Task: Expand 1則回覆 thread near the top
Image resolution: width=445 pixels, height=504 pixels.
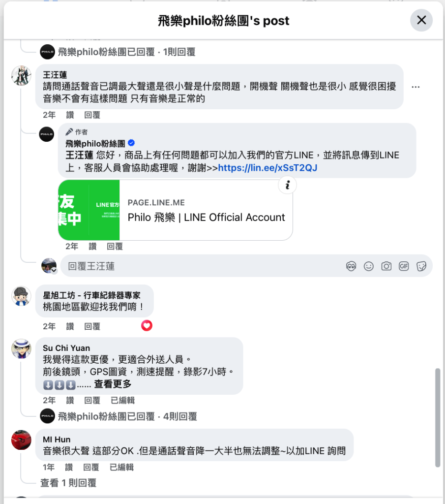Action: click(126, 52)
